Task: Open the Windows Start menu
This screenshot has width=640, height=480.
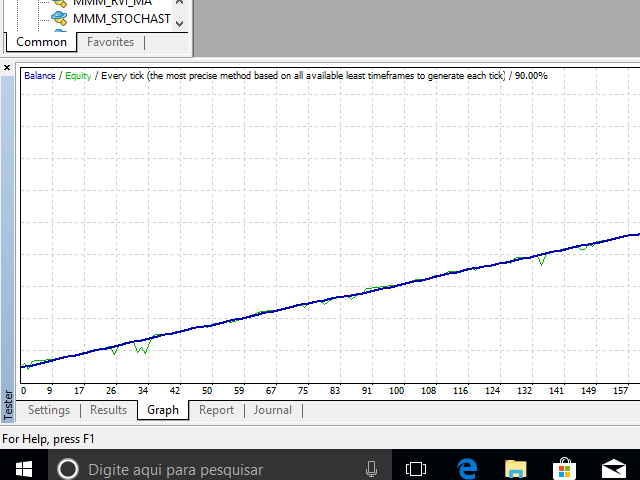Action: click(x=22, y=468)
